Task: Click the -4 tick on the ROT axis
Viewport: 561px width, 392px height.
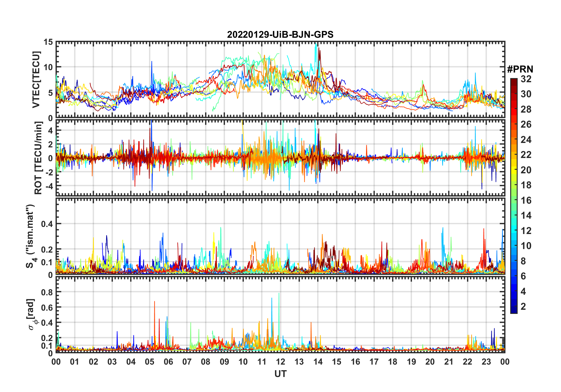Action: click(x=49, y=186)
